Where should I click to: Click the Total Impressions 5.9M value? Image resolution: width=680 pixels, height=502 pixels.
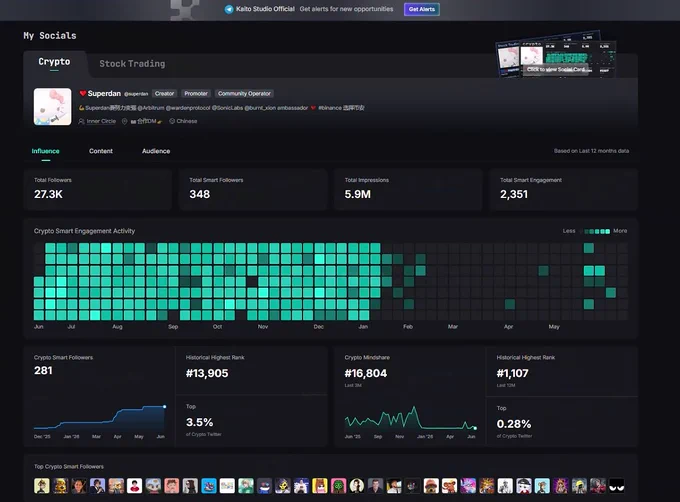pos(357,194)
